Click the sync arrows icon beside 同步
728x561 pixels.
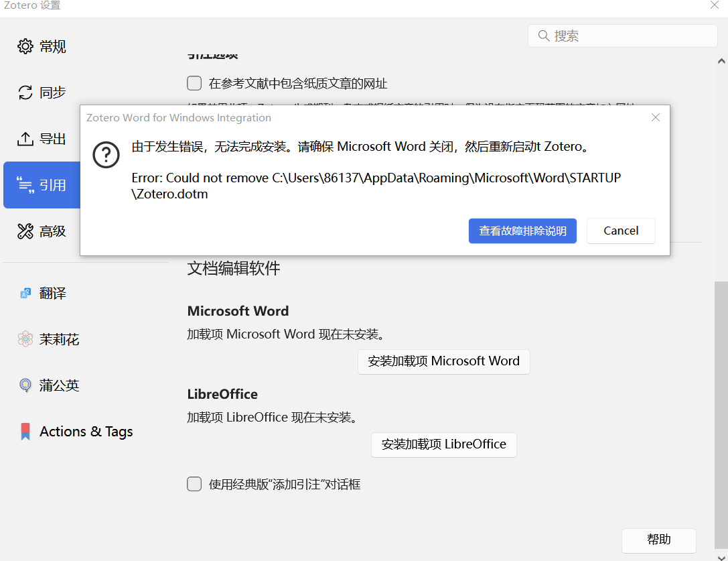[25, 92]
